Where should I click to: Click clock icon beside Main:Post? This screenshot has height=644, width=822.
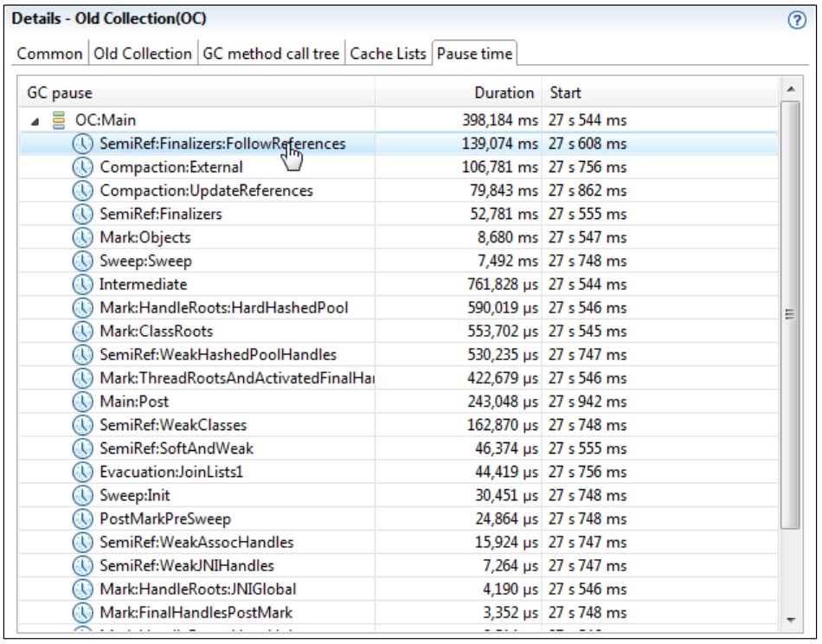[x=82, y=402]
